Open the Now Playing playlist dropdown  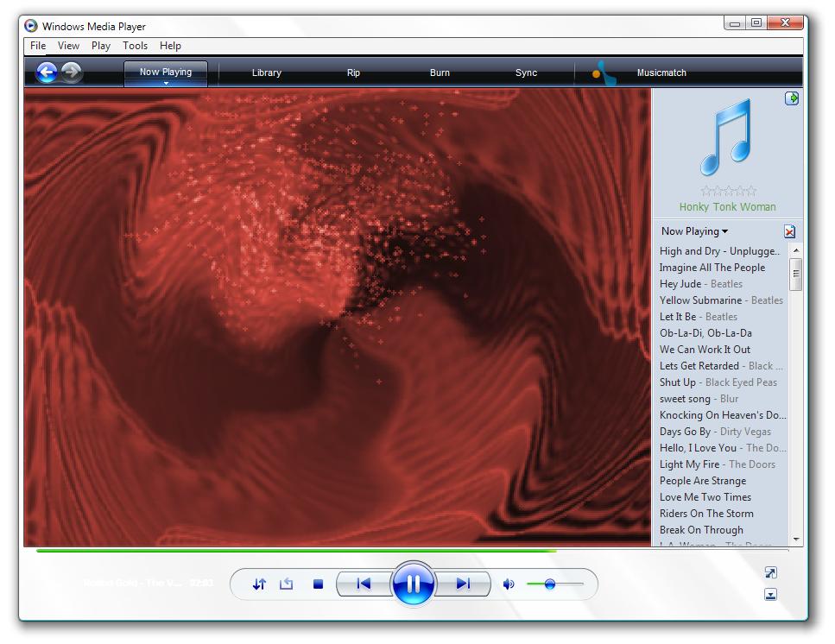pos(694,231)
